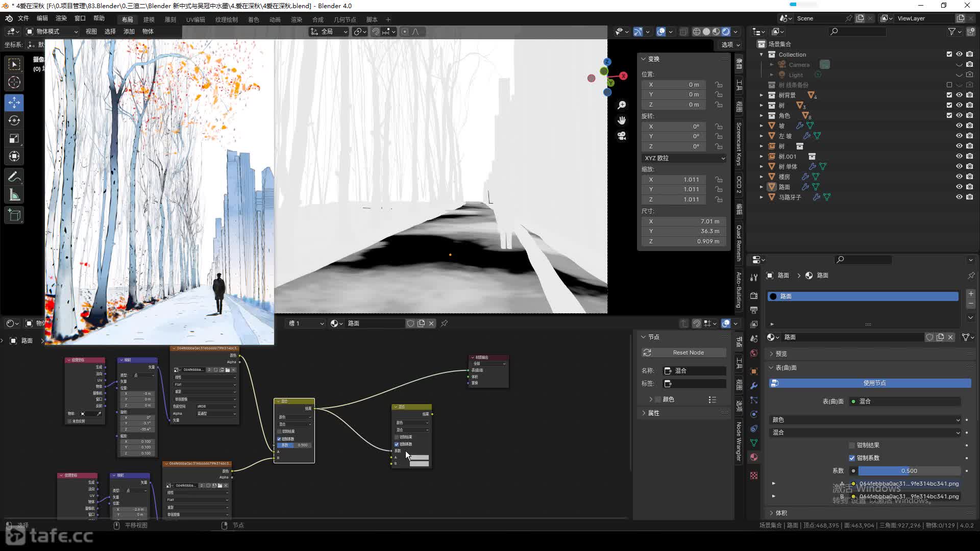Pin the node editor material
The width and height of the screenshot is (980, 551).
point(444,323)
